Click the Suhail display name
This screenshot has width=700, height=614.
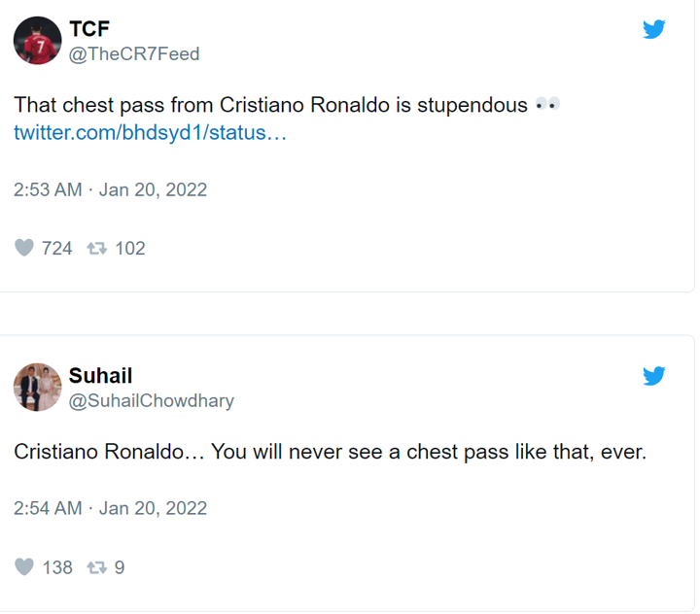(x=100, y=375)
